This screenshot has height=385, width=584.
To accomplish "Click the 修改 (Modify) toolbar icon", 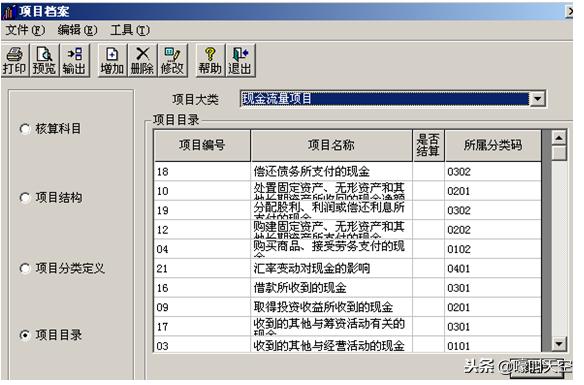I will 172,60.
